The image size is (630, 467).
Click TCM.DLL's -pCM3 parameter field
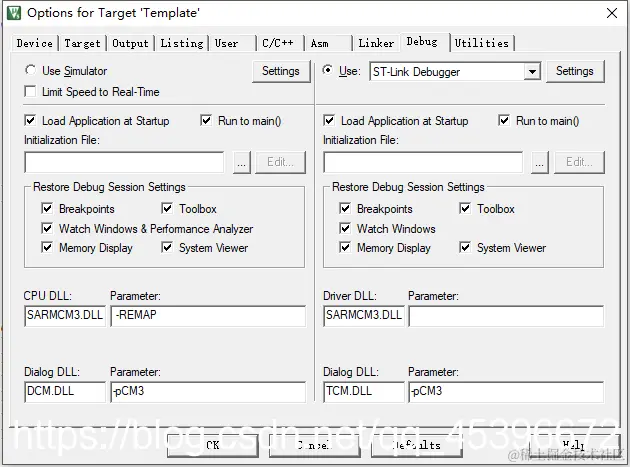pos(506,392)
